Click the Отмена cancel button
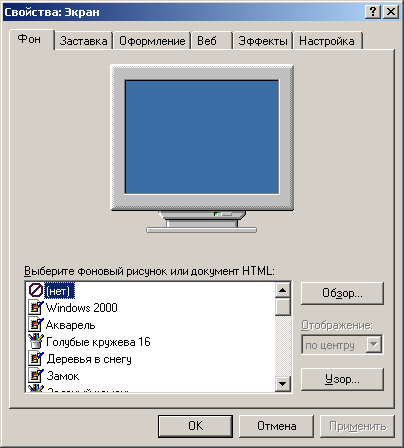The image size is (404, 448). pos(276,426)
